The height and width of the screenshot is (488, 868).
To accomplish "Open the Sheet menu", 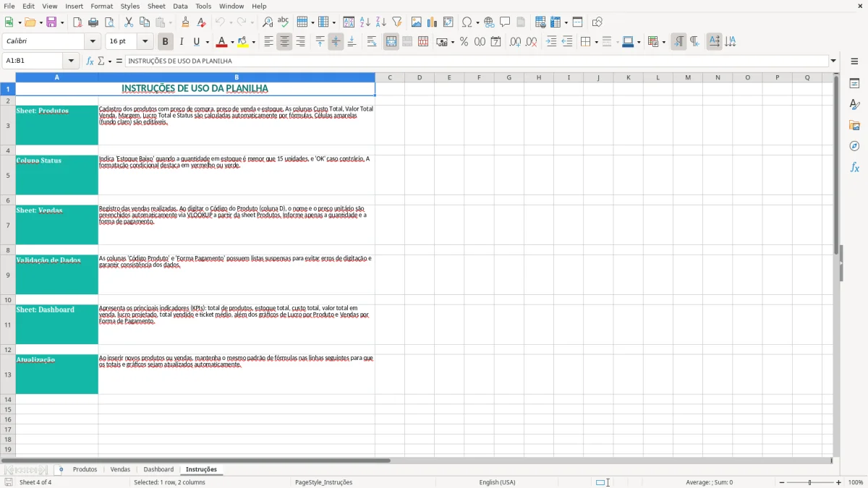I will 156,6.
